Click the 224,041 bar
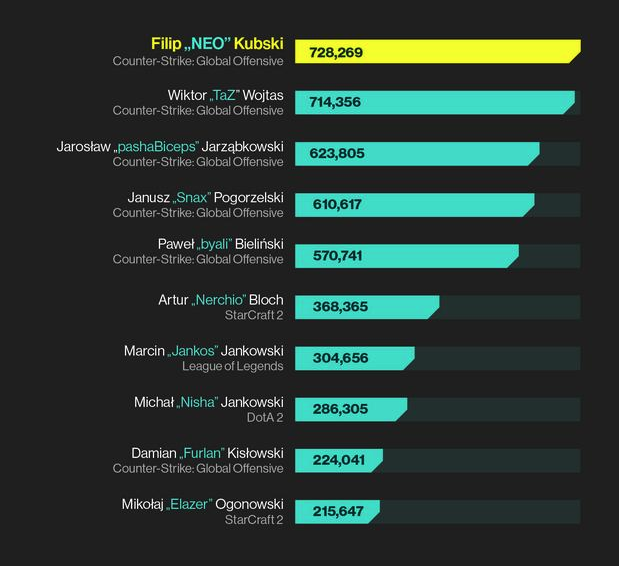619x566 pixels. pos(339,460)
